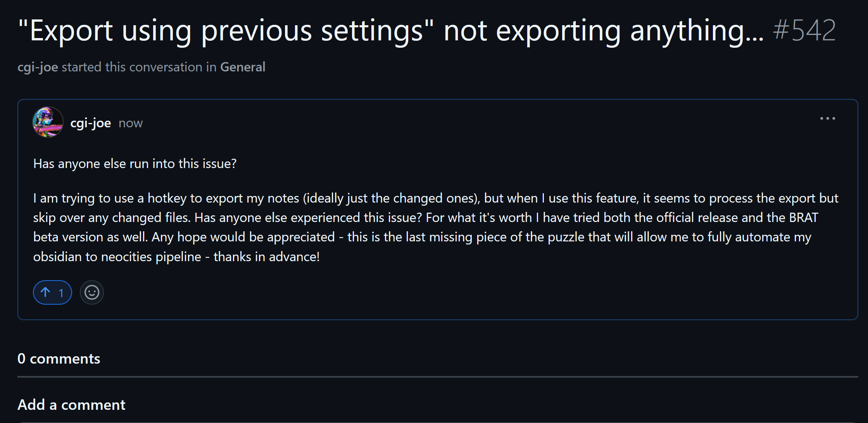Image resolution: width=868 pixels, height=423 pixels.
Task: Click the upvote arrow icon
Action: click(45, 292)
